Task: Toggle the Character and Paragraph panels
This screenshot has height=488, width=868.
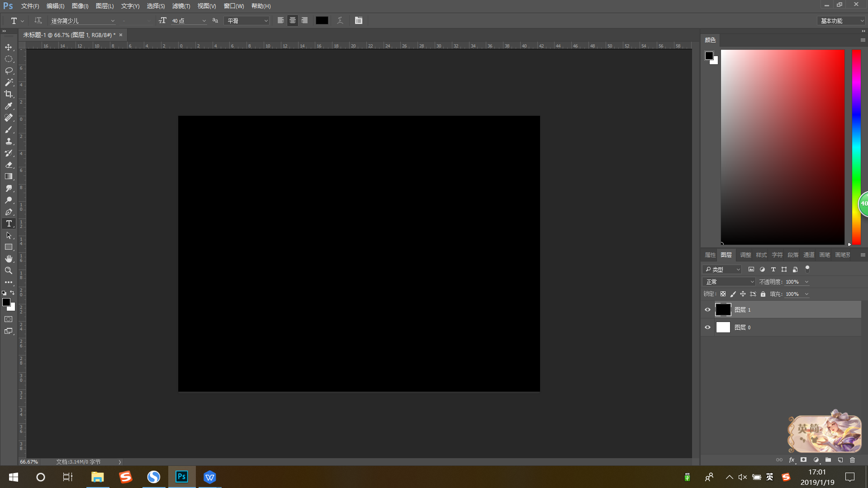Action: pyautogui.click(x=359, y=20)
